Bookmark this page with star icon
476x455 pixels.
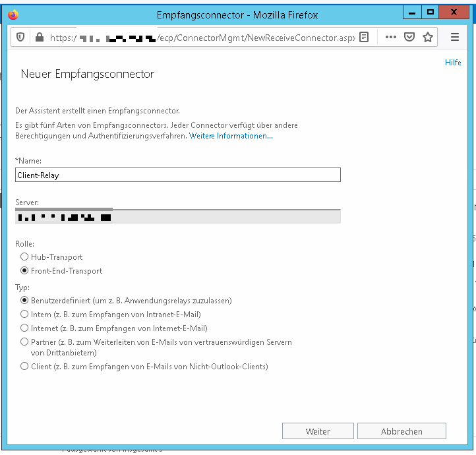(428, 38)
